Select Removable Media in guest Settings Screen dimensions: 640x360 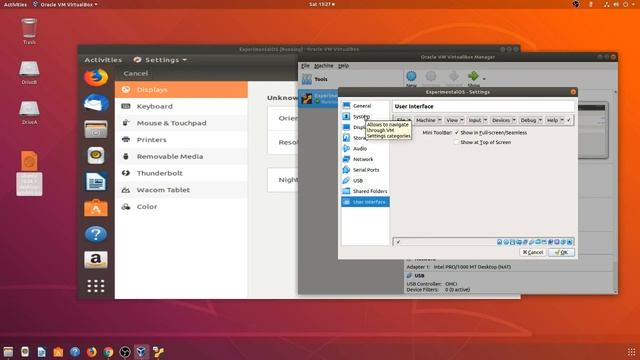(181, 156)
